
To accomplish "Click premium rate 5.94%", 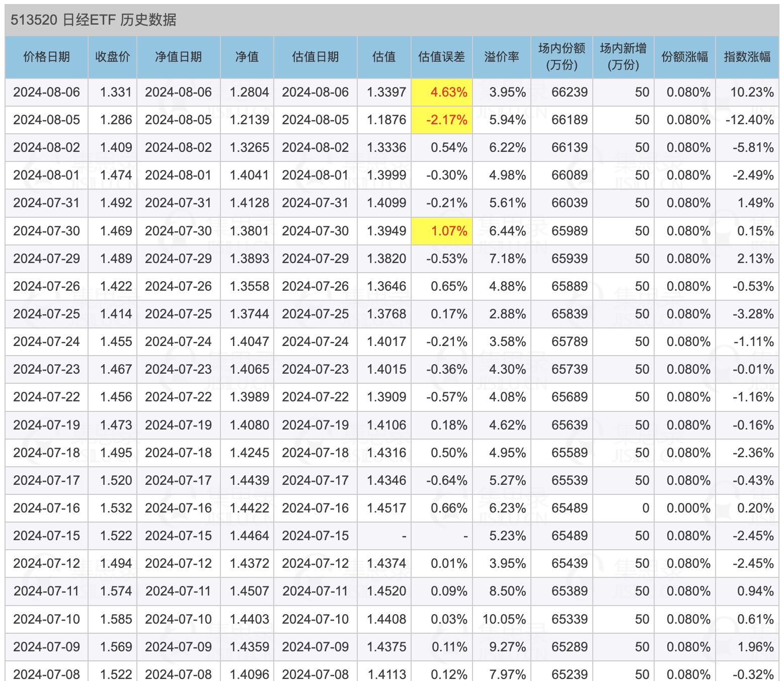I will point(507,120).
